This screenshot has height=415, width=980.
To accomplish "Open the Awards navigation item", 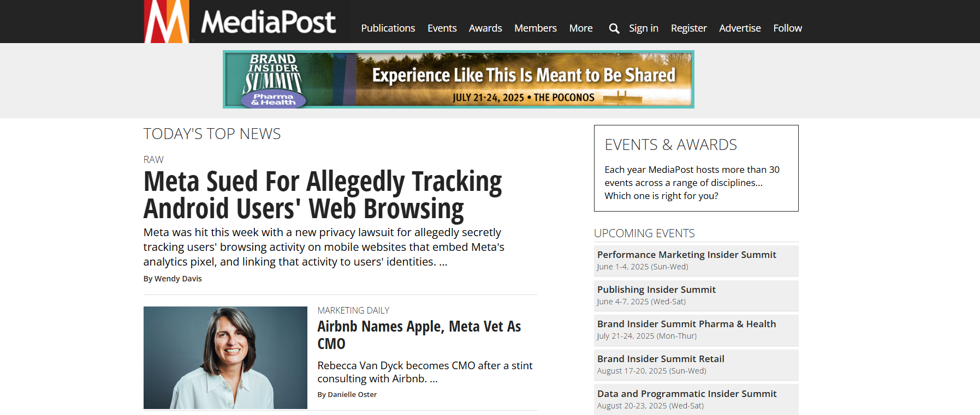I will (x=485, y=28).
